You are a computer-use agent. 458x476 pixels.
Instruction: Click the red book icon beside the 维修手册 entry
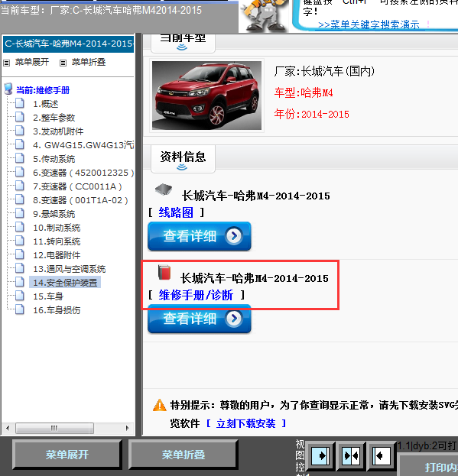point(164,272)
